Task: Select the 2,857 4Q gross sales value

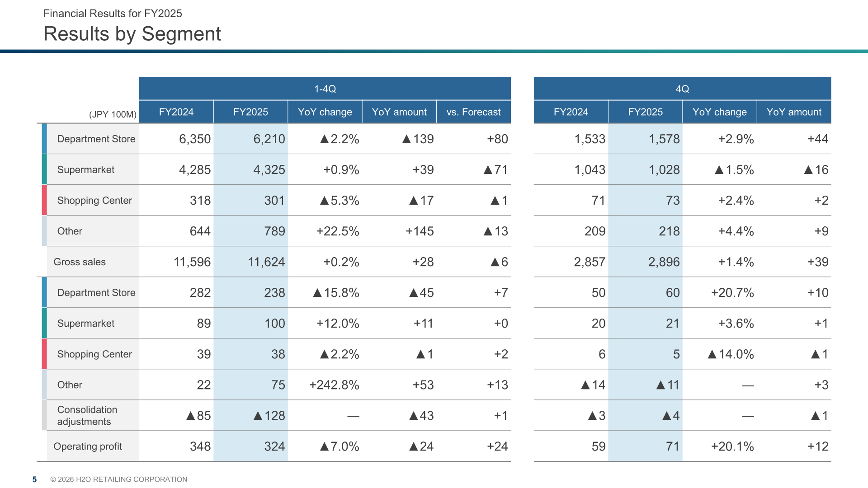Action: click(590, 262)
